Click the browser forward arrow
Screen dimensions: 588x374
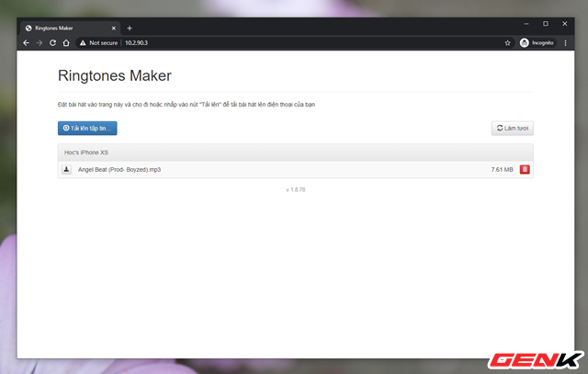point(40,43)
